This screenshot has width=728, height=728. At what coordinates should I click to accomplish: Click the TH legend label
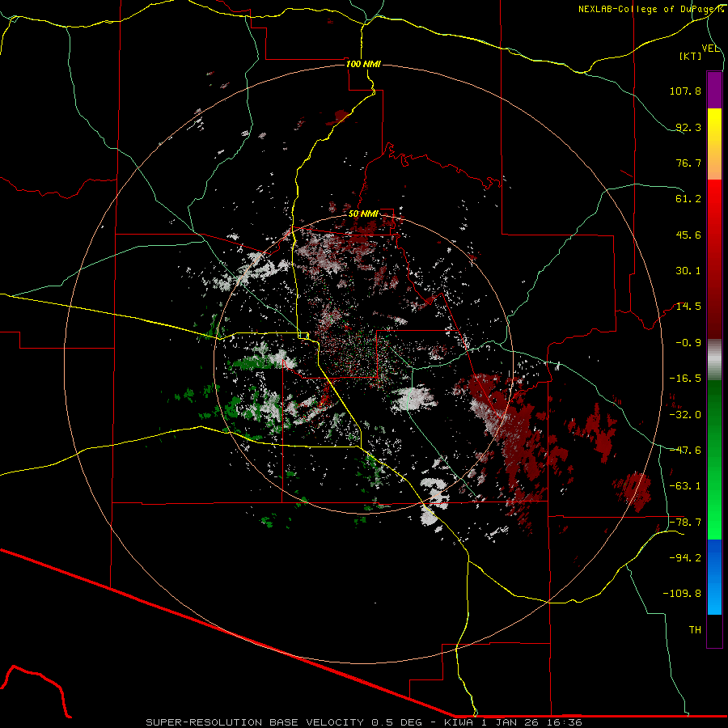(x=695, y=630)
